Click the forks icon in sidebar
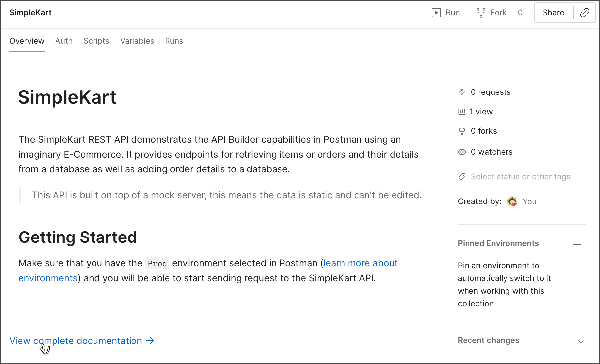Image resolution: width=600 pixels, height=364 pixels. 462,131
